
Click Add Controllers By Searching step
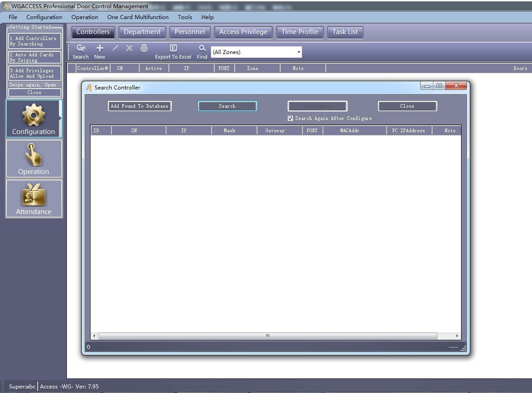point(34,41)
